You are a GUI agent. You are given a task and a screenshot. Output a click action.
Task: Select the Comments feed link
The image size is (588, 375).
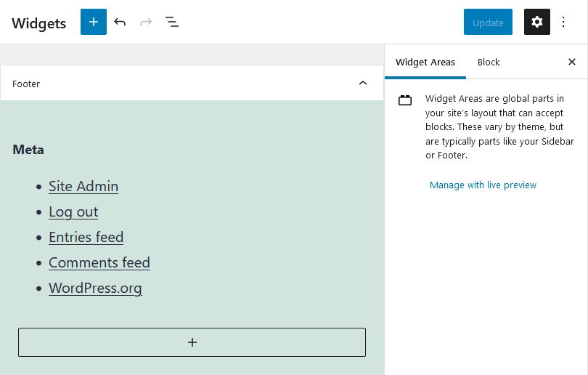(99, 262)
